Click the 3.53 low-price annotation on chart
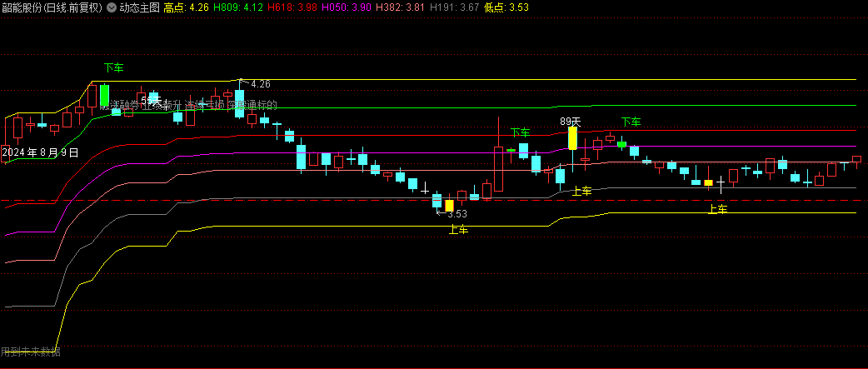868x369 pixels. tap(457, 214)
